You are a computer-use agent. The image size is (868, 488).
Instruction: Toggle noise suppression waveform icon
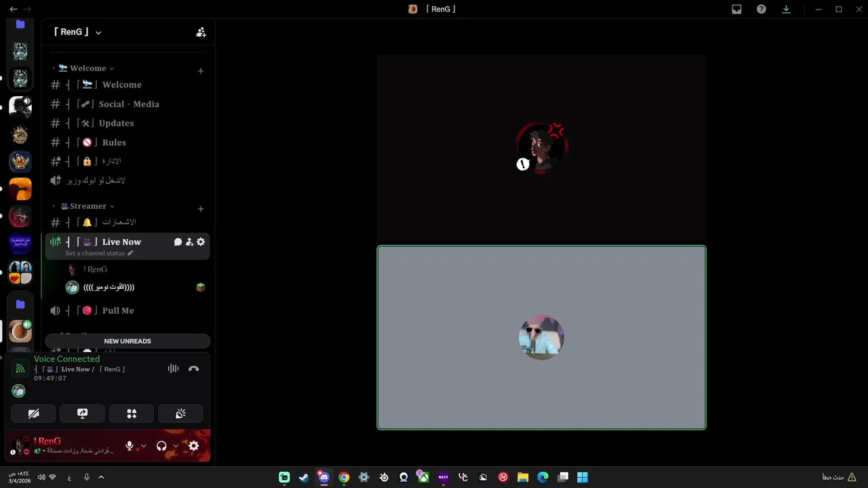click(174, 369)
